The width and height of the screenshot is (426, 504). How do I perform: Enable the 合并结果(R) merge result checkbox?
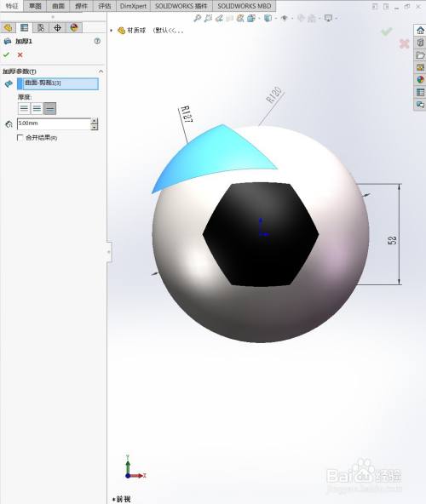[x=20, y=138]
